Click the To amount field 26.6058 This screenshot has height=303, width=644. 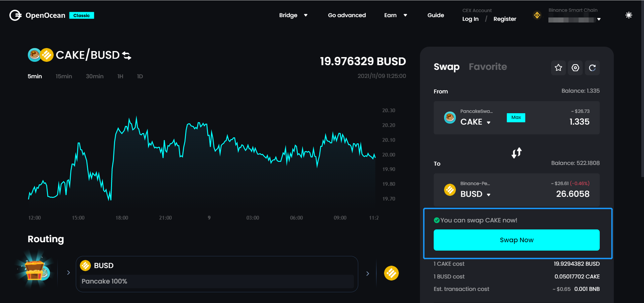point(573,194)
